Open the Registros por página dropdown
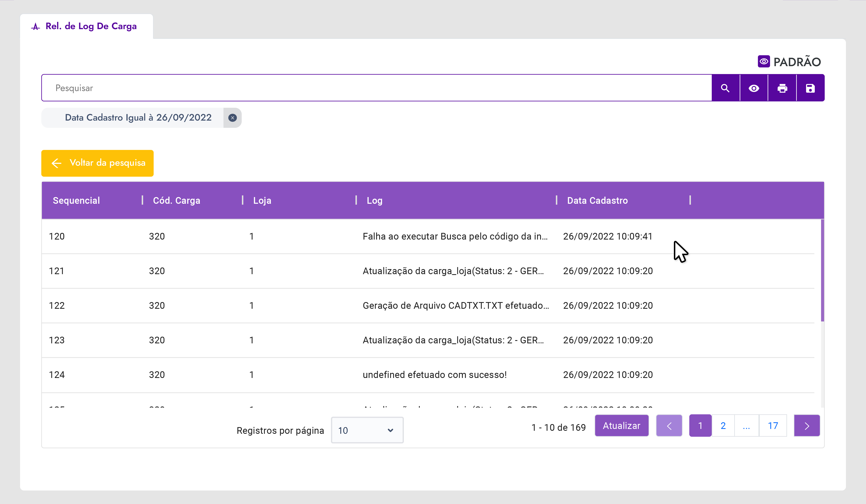This screenshot has width=866, height=504. [367, 430]
